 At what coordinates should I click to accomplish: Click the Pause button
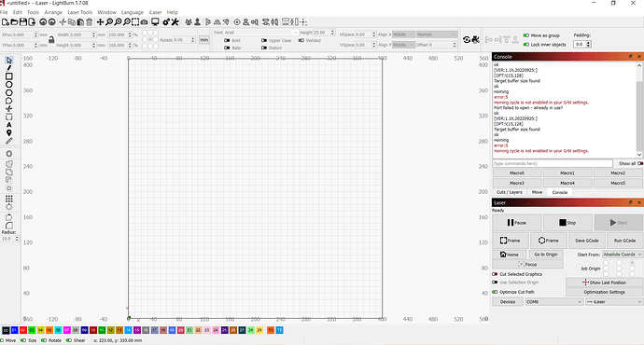click(517, 223)
